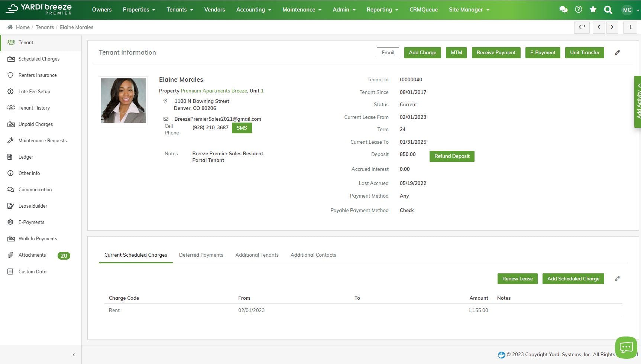The height and width of the screenshot is (364, 641).
Task: Open the CRMQueue menu item
Action: click(424, 10)
